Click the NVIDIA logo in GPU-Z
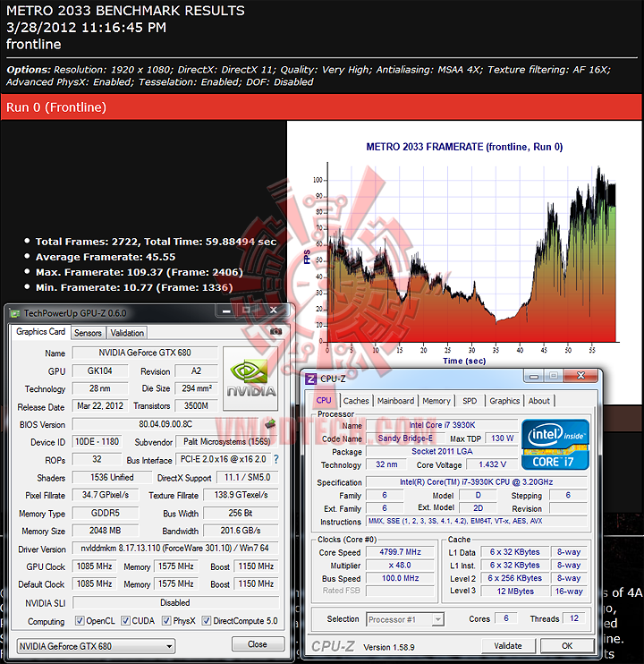This screenshot has width=644, height=664. coord(250,379)
